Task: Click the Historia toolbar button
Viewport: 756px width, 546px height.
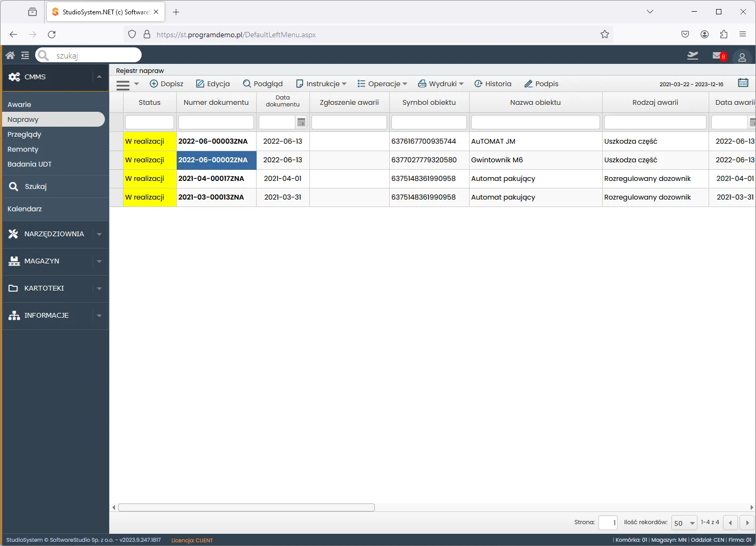Action: point(492,84)
